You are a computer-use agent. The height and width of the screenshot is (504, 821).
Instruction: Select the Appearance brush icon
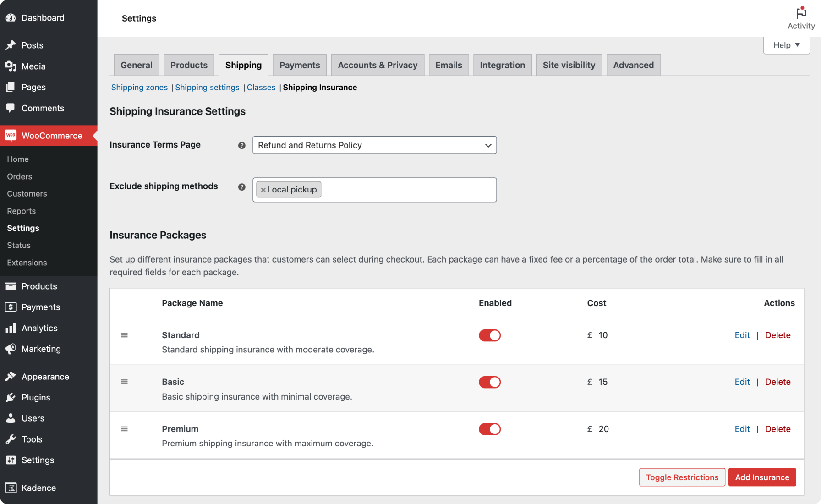(x=11, y=376)
